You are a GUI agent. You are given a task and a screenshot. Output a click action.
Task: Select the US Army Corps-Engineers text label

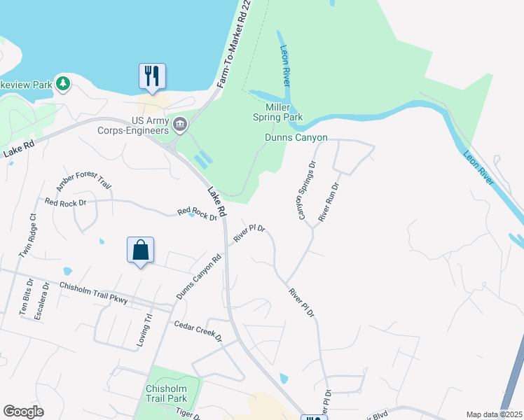point(133,125)
